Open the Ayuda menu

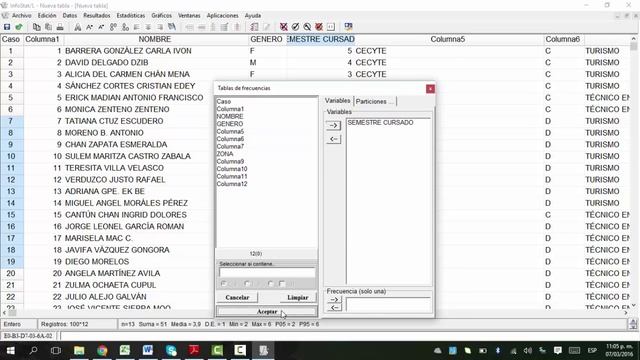(x=253, y=16)
